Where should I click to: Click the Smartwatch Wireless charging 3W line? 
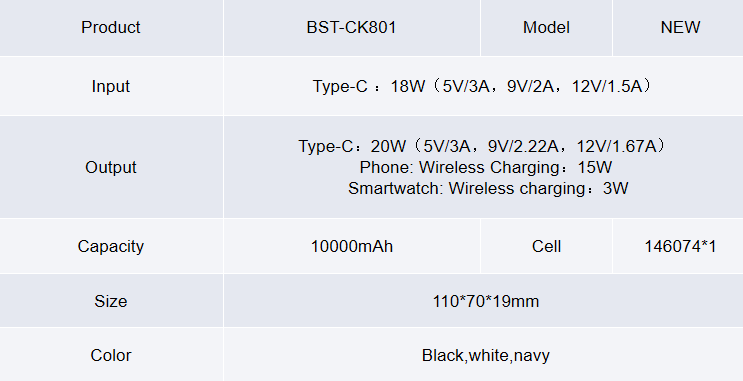(488, 188)
